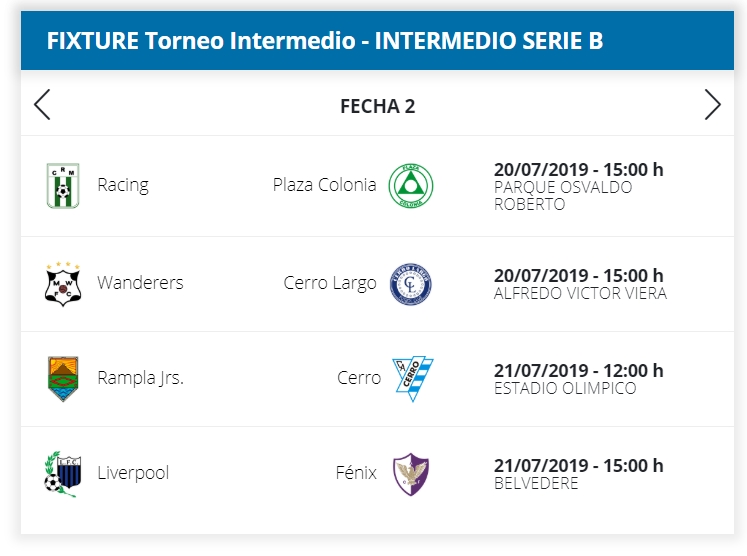Click the Plaza Colonia club crest
Viewport: 747px width, 556px height.
[410, 185]
